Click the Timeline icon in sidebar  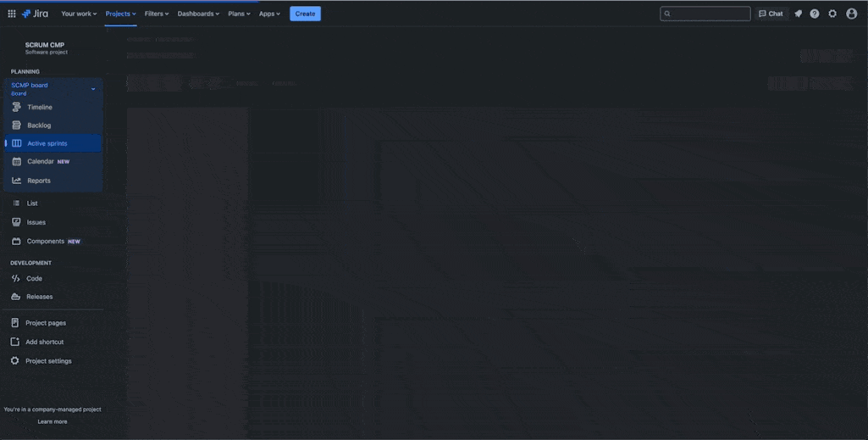coord(17,108)
